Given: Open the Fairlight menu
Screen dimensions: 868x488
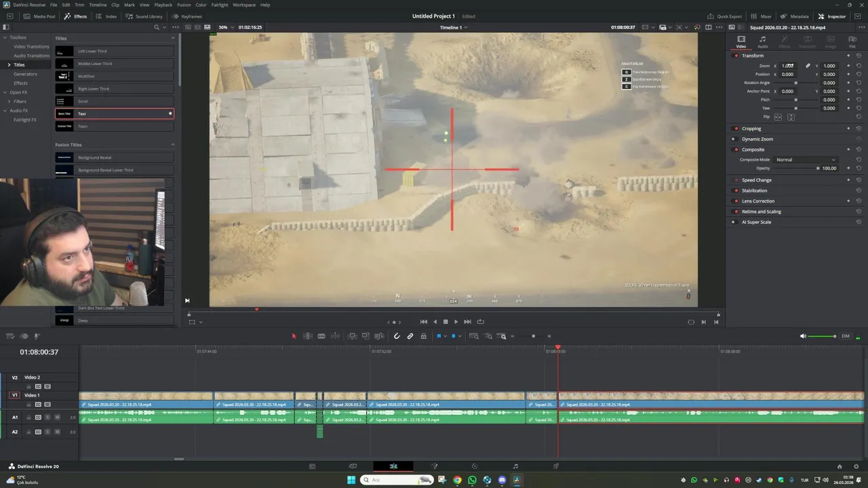Looking at the screenshot, I should point(220,5).
